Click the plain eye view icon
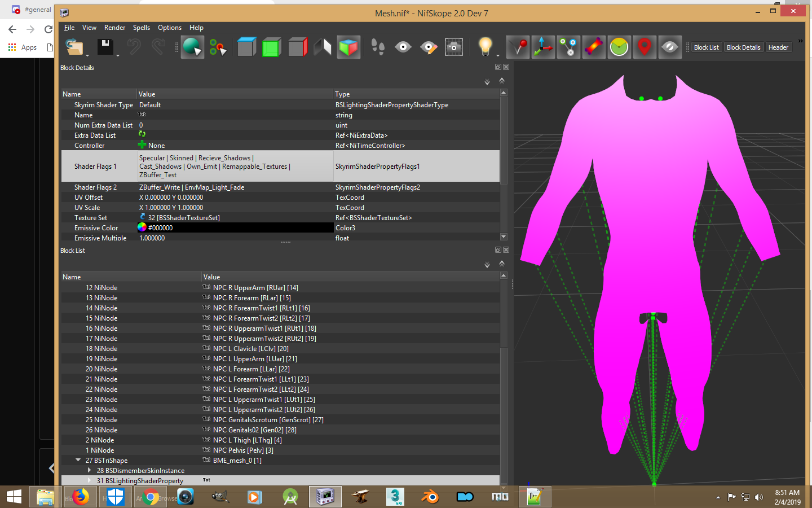 403,47
